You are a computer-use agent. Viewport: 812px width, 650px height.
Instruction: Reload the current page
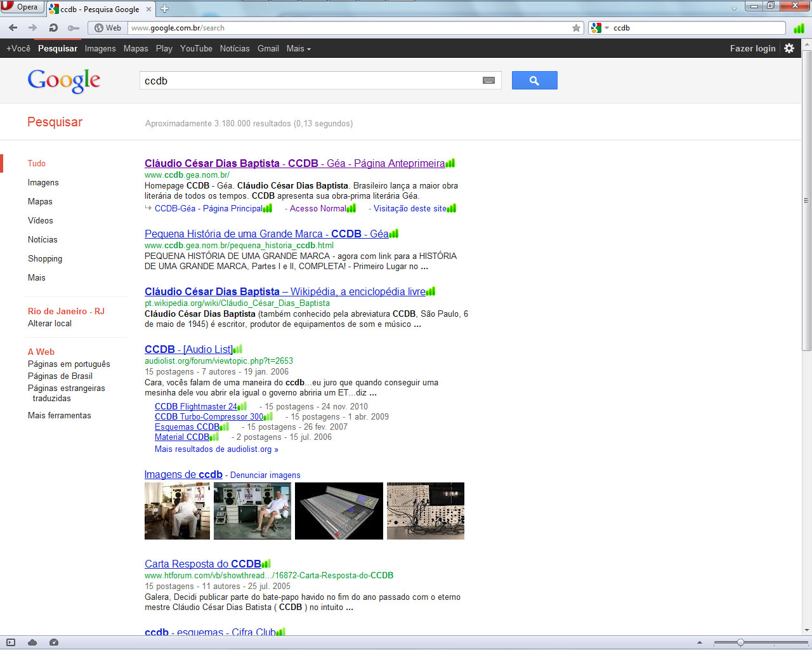click(53, 28)
